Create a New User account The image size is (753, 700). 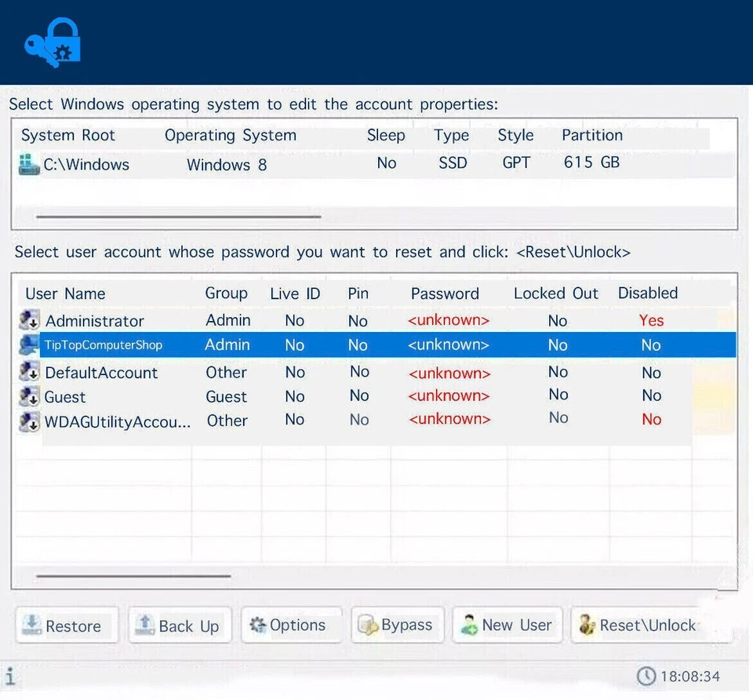pos(506,625)
